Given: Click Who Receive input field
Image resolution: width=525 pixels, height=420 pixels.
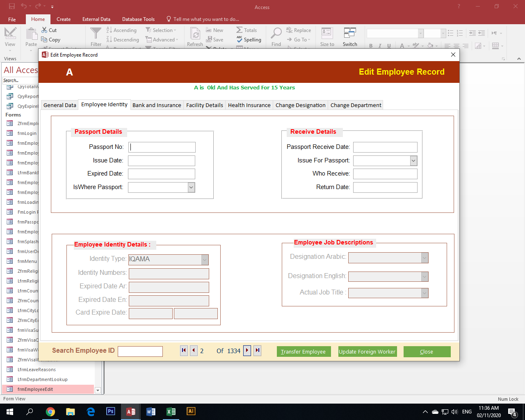Looking at the screenshot, I should 385,174.
